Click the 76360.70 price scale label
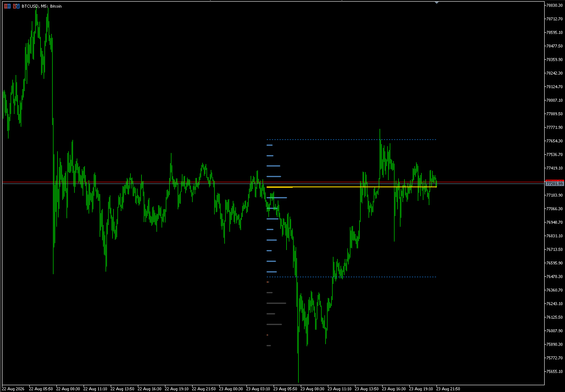Screen dimensions: 565x392 [x=555, y=290]
